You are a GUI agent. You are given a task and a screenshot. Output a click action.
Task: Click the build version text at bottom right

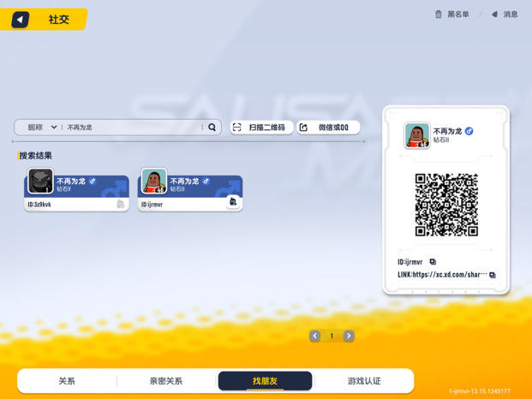tap(480, 391)
